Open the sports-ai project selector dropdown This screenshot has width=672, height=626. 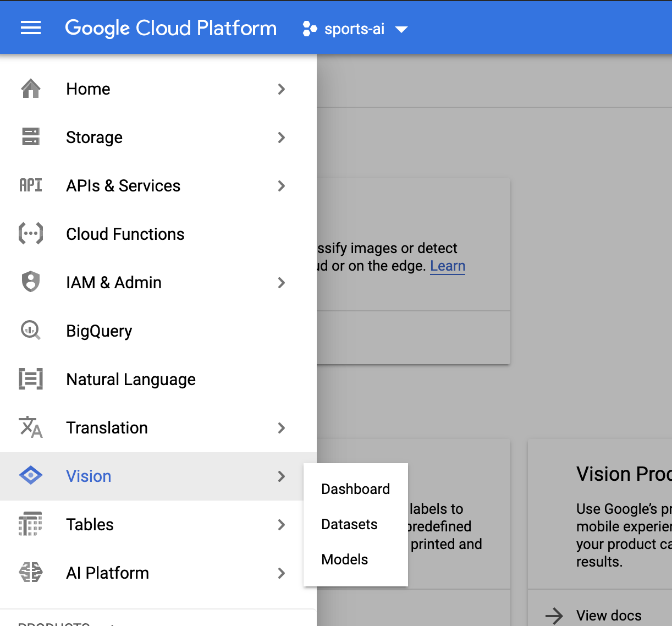click(355, 29)
